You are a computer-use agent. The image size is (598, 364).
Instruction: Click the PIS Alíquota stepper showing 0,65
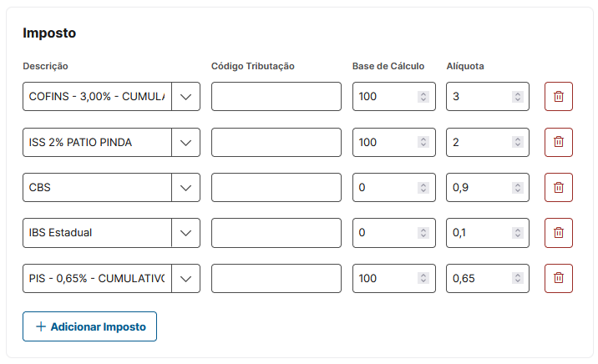point(517,278)
